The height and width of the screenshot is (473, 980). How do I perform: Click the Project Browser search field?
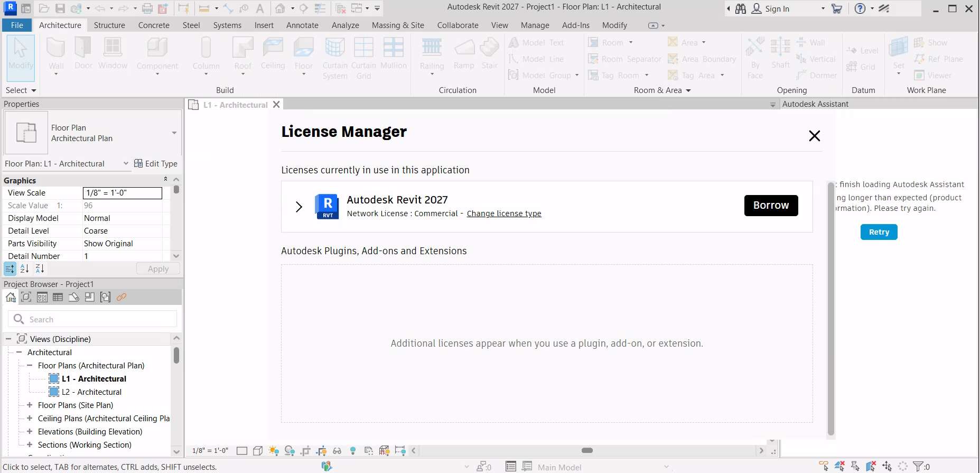click(92, 319)
